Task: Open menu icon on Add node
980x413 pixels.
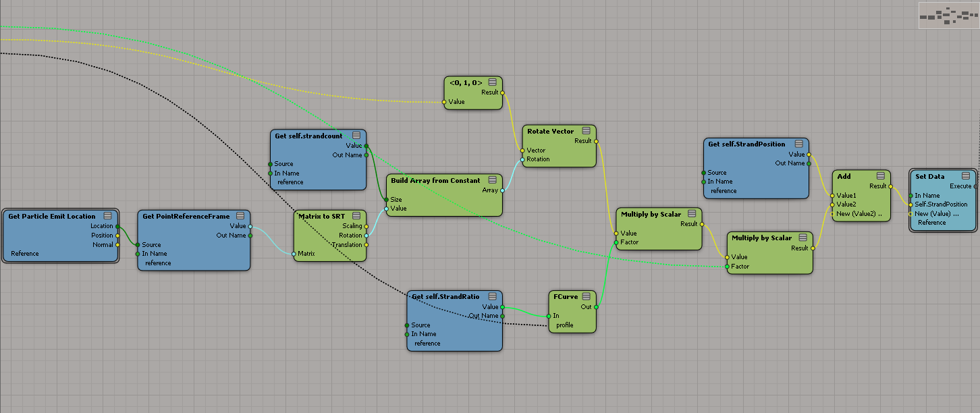Action: 881,175
